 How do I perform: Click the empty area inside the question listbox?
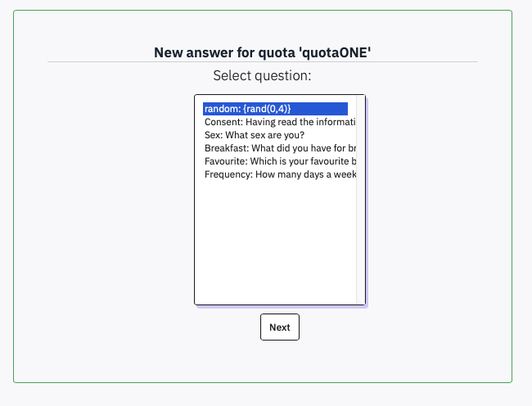point(274,246)
